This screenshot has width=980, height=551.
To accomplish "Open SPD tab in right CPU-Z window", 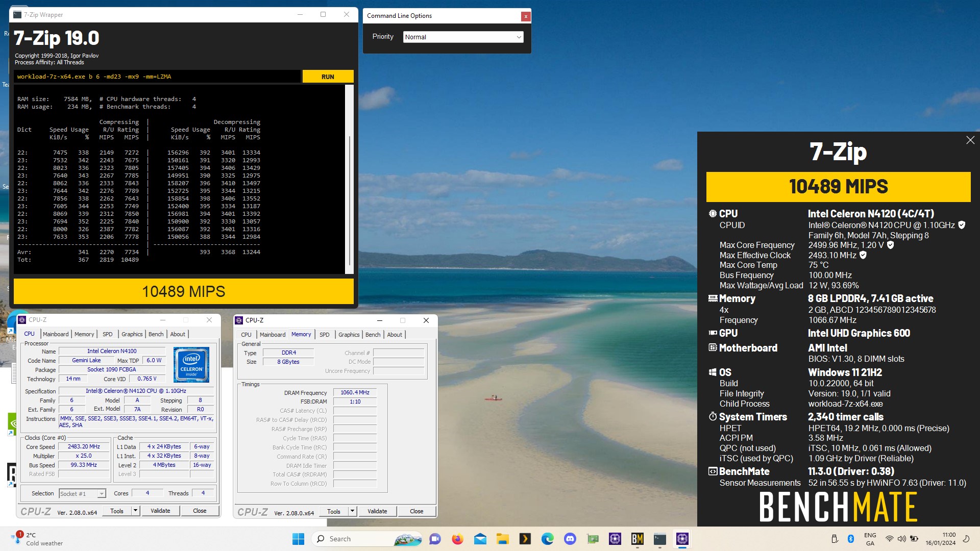I will click(324, 335).
